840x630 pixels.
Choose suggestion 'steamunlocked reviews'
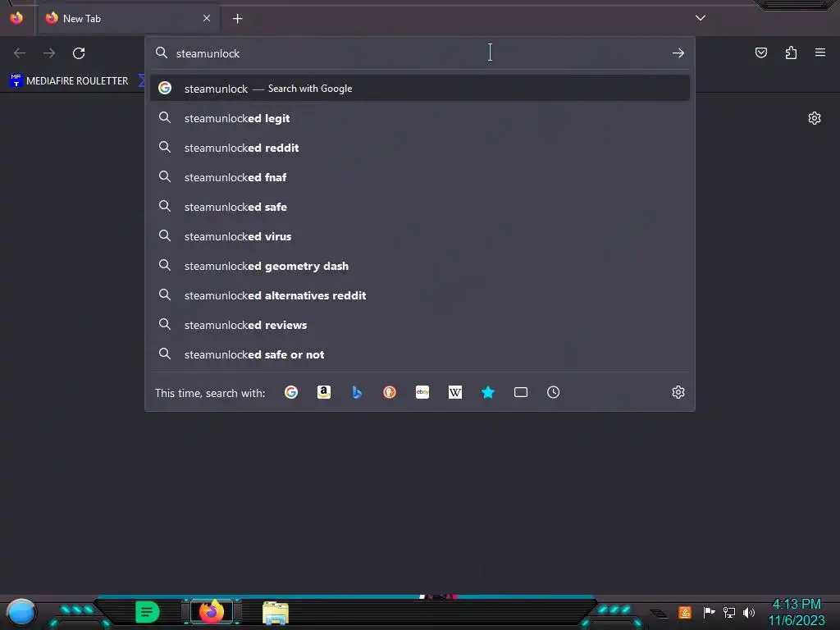point(420,325)
